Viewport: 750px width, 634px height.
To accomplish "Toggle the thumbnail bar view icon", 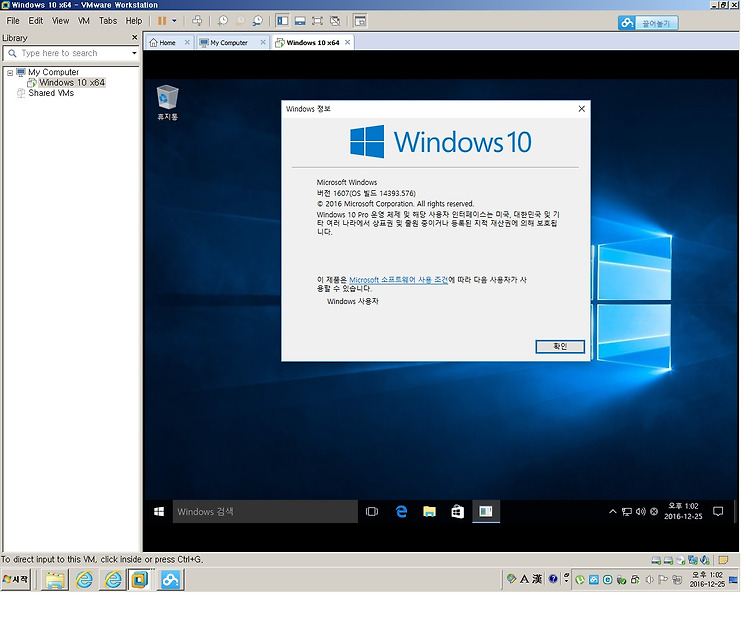I will click(300, 21).
